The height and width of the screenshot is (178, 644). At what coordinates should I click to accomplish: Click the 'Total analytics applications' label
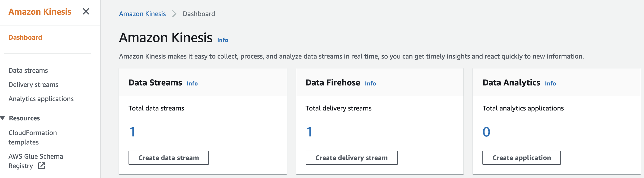pos(523,108)
